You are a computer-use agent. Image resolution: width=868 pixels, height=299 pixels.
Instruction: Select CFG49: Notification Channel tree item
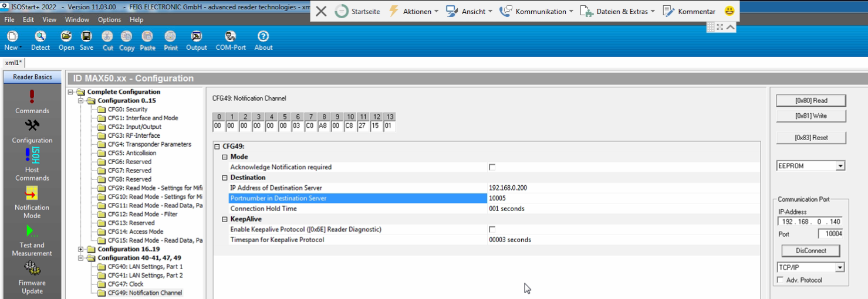(x=144, y=293)
